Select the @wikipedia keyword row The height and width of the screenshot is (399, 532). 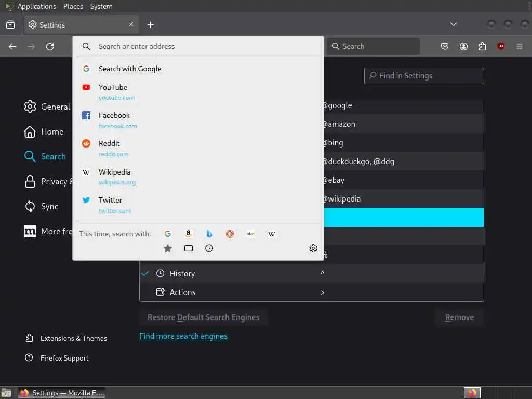click(404, 199)
